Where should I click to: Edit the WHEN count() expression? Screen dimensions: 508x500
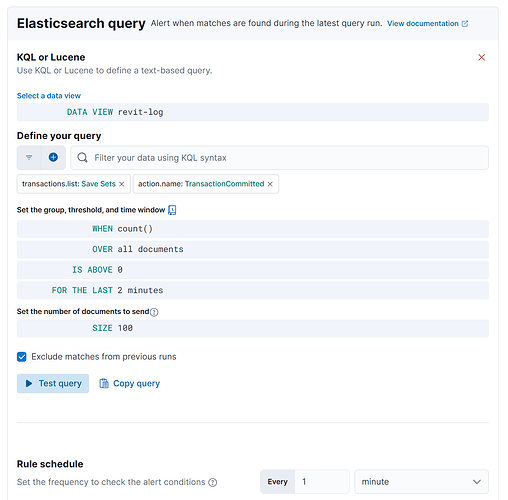253,229
